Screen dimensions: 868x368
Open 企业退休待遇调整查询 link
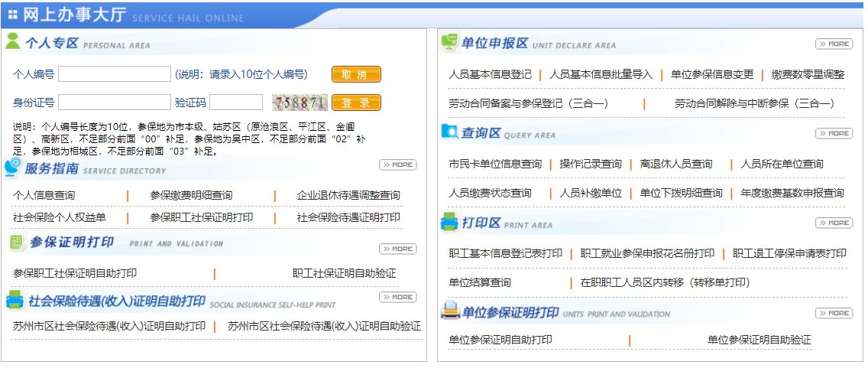(348, 196)
